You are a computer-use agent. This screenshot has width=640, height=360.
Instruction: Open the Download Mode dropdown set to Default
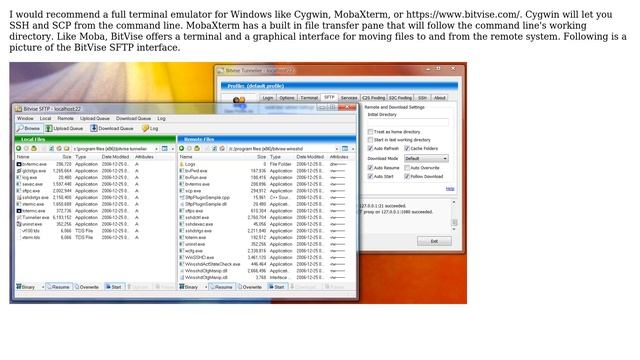(x=426, y=158)
